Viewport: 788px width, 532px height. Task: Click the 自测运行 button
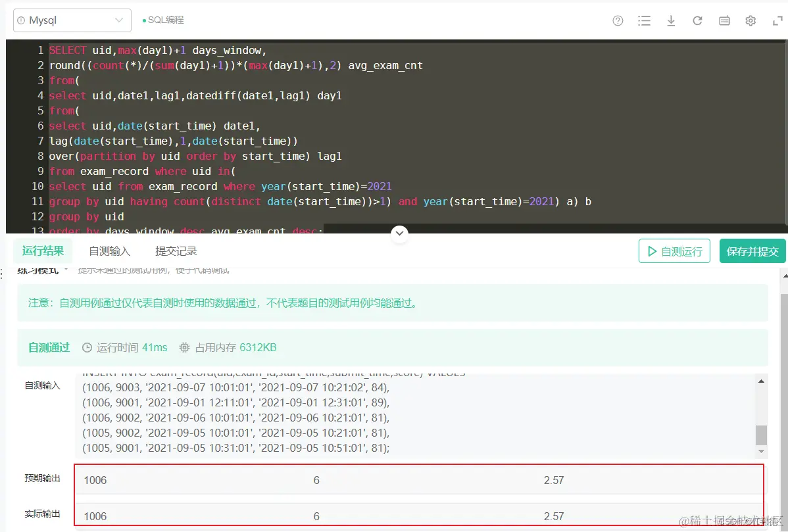[x=674, y=251]
